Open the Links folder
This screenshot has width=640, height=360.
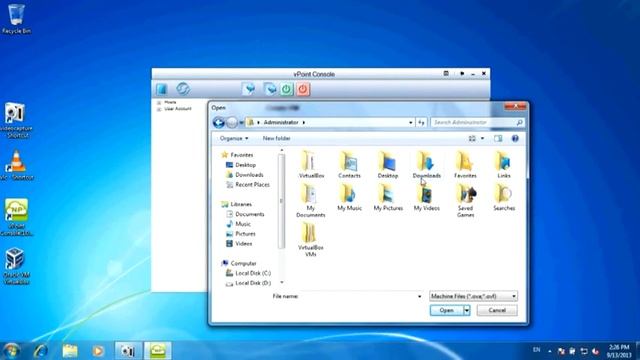(x=504, y=165)
